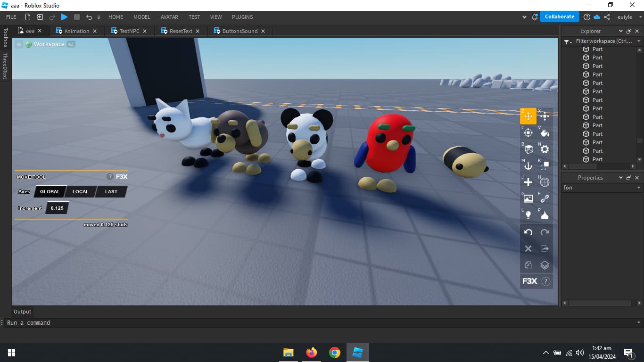Open the F3X explorer layers icon
This screenshot has width=644, height=362.
545,265
